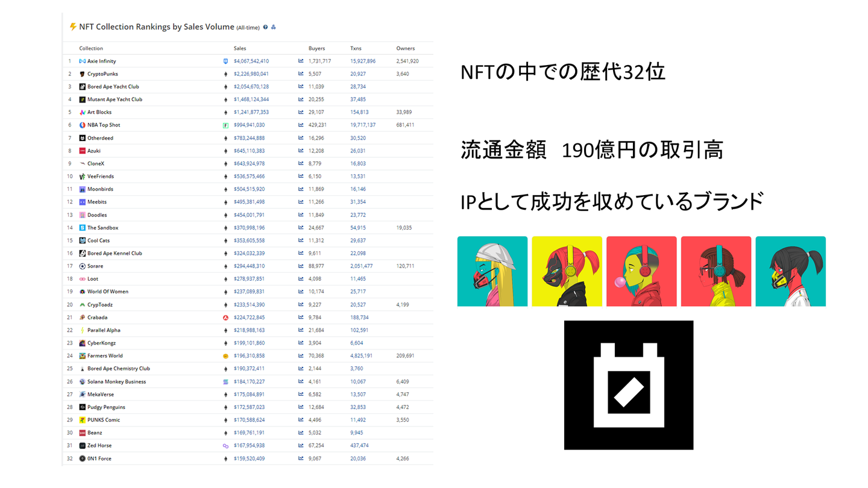Click the Moonbirds collection logo icon
Screen dimensions: 868x488
click(x=82, y=189)
